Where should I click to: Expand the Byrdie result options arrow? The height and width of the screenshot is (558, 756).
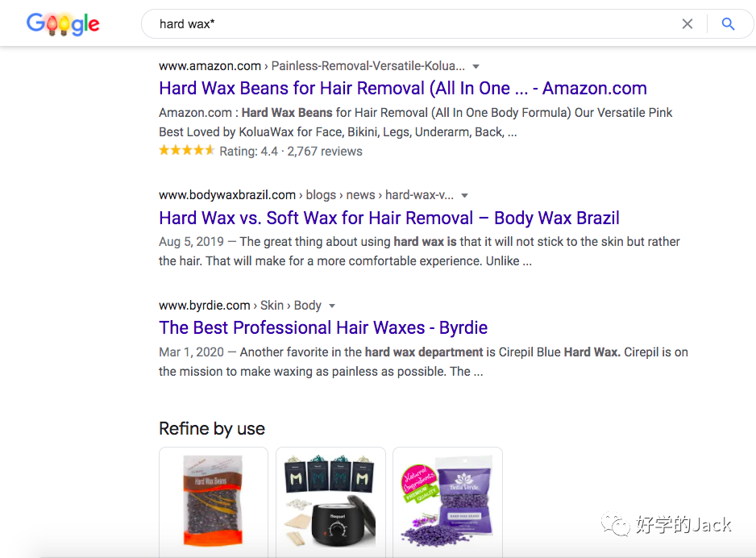pos(332,306)
